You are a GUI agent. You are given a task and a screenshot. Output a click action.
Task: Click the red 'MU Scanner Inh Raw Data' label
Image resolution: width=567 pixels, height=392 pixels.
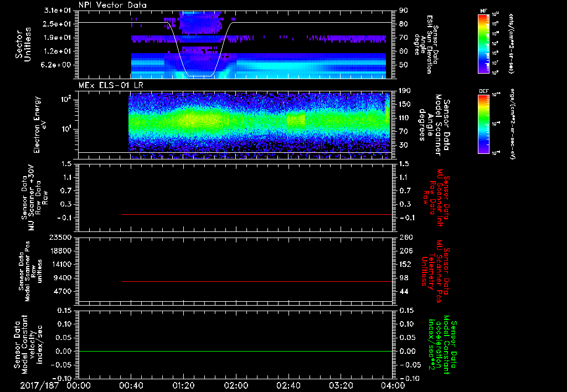(436, 198)
